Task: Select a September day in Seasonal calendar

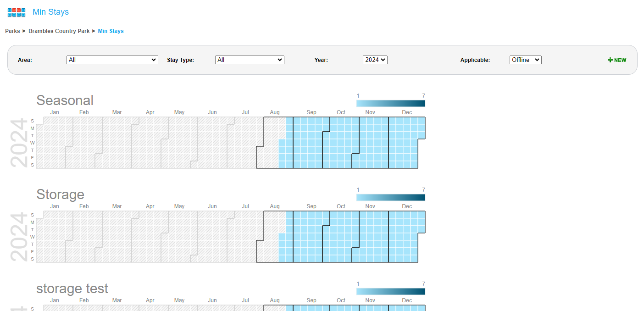Action: 311,143
